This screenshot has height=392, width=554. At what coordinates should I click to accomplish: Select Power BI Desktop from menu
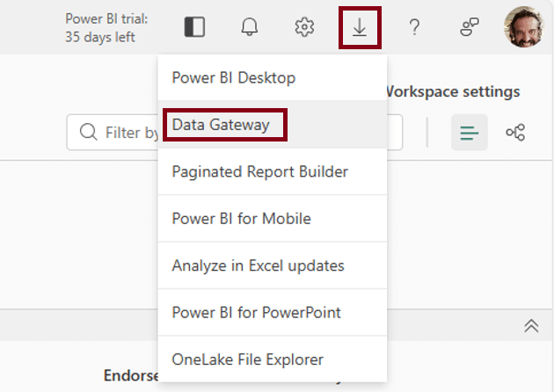pos(233,77)
